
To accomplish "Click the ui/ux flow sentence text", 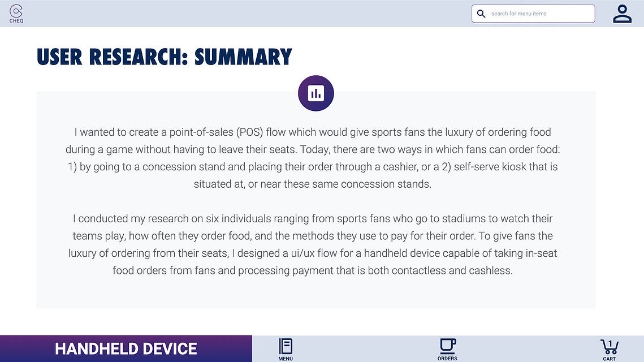I will pyautogui.click(x=313, y=253).
